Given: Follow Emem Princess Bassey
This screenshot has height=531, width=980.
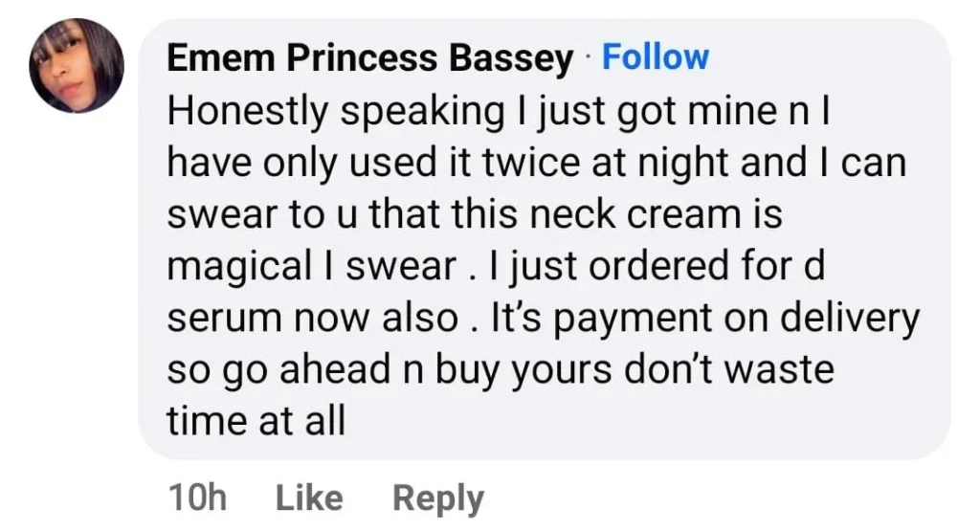Looking at the screenshot, I should click(x=656, y=57).
